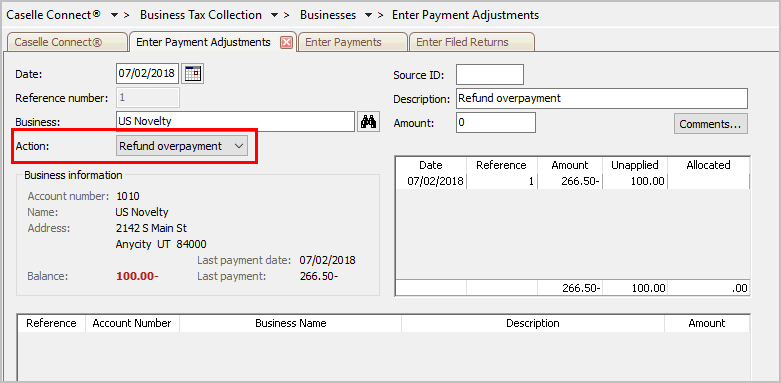This screenshot has width=781, height=383.
Task: Click the Account Number column header
Action: (132, 323)
